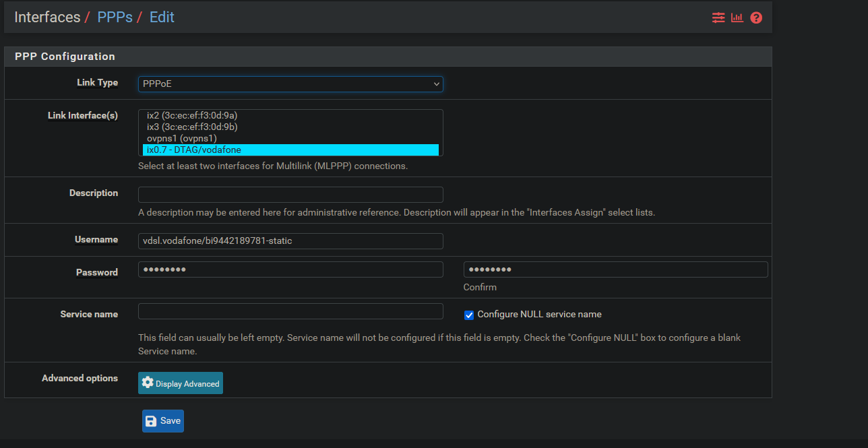Click into the Username field
868x448 pixels.
coord(290,241)
